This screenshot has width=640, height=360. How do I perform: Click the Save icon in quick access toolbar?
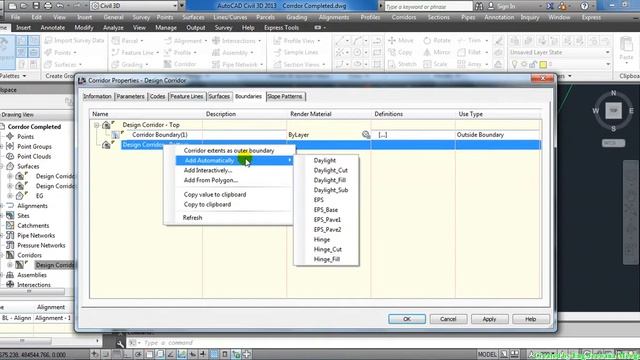[x=36, y=6]
